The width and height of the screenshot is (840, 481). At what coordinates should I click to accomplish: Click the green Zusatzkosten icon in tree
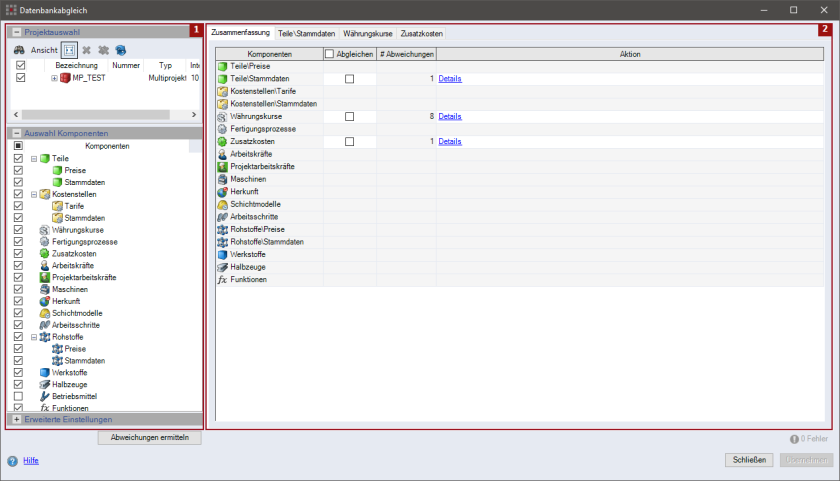44,253
